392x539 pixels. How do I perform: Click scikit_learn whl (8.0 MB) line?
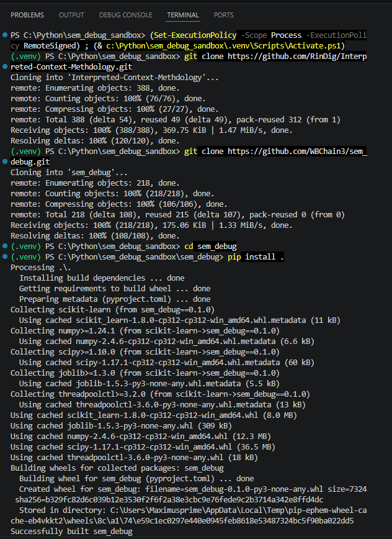click(153, 415)
